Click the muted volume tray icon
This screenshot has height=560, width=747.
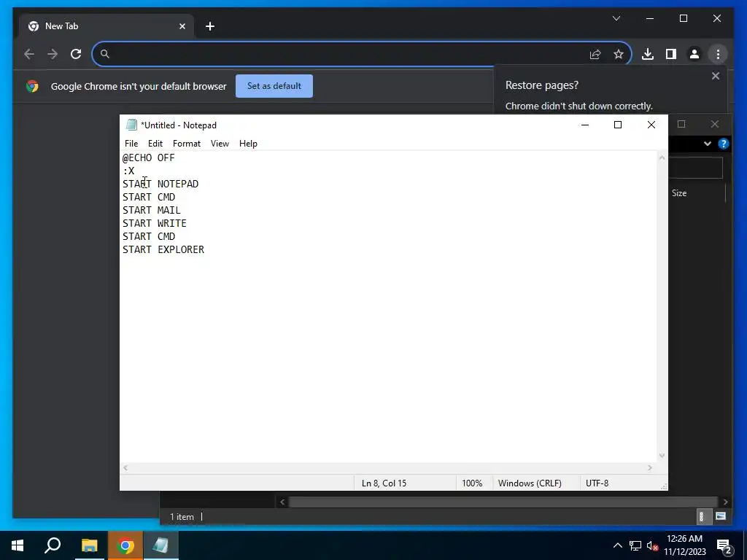[652, 545]
